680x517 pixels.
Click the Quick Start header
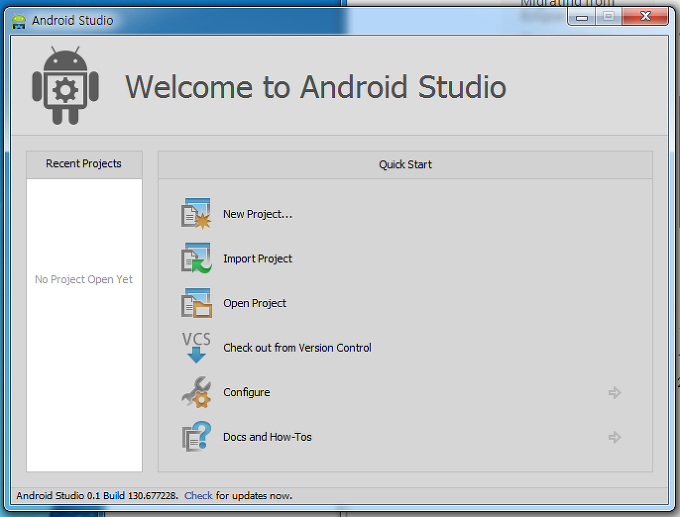click(405, 164)
